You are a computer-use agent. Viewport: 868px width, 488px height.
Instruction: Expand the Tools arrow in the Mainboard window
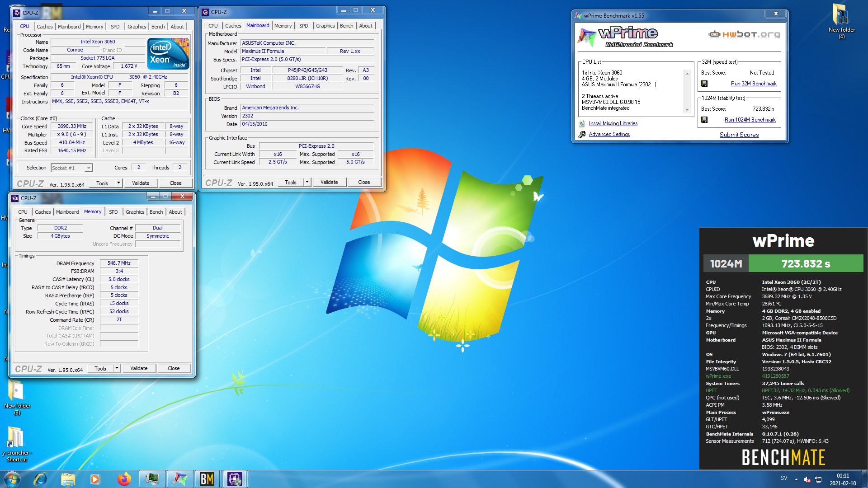pyautogui.click(x=307, y=182)
